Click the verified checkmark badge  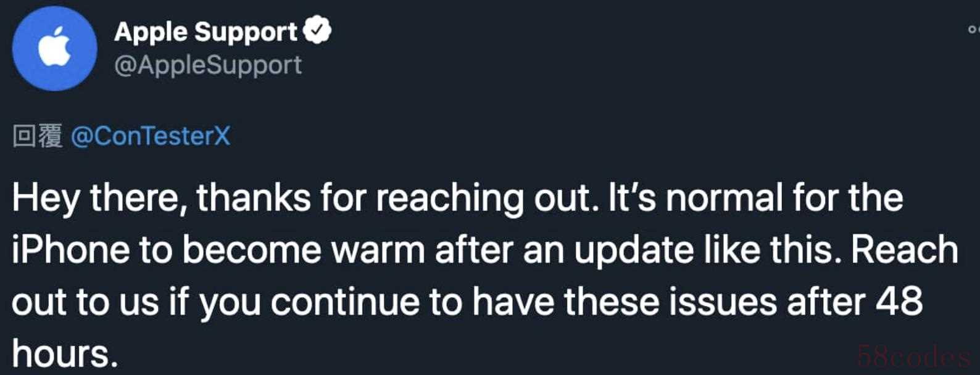click(x=318, y=30)
